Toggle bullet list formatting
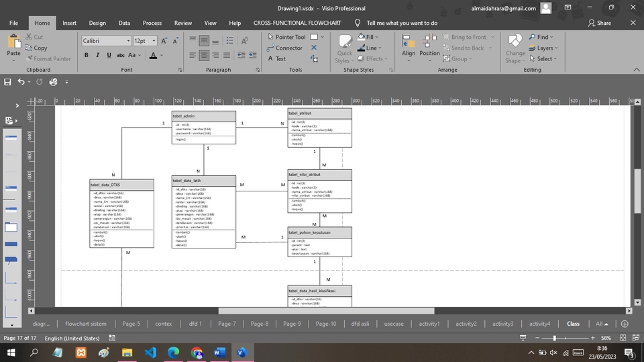The height and width of the screenshot is (362, 644). [229, 41]
